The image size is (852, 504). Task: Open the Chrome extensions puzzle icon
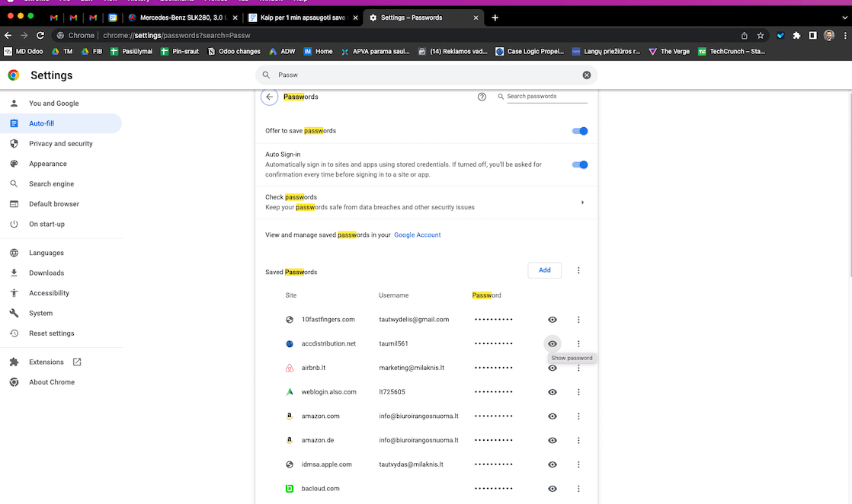point(796,35)
